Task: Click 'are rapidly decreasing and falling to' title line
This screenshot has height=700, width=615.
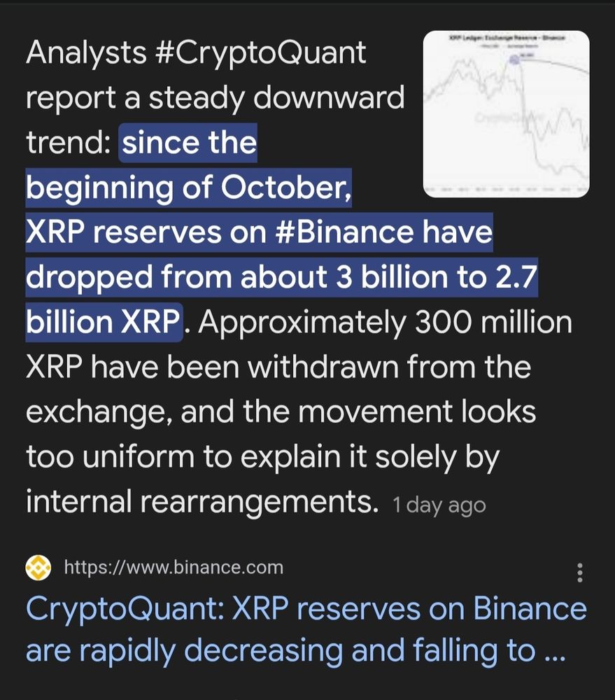Action: click(x=295, y=651)
